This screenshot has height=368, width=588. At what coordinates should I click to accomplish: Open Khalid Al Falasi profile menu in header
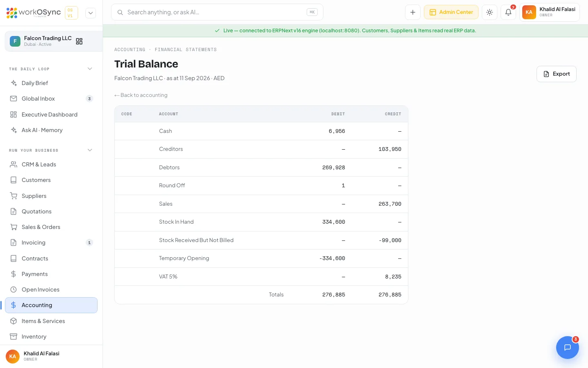(550, 12)
